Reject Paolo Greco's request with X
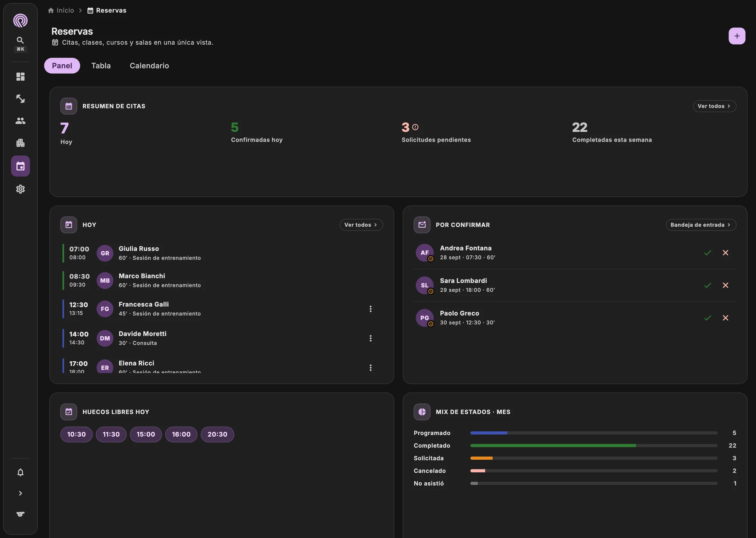 click(725, 318)
